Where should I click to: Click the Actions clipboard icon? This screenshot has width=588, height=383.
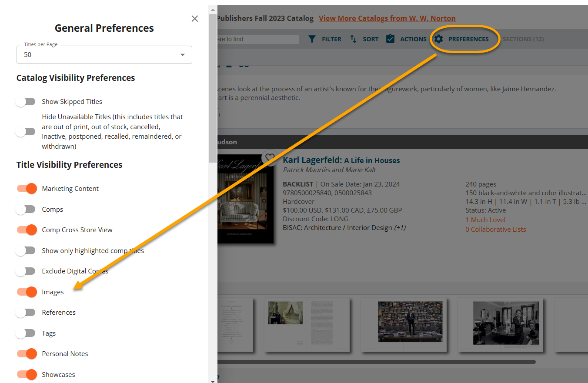coord(390,39)
